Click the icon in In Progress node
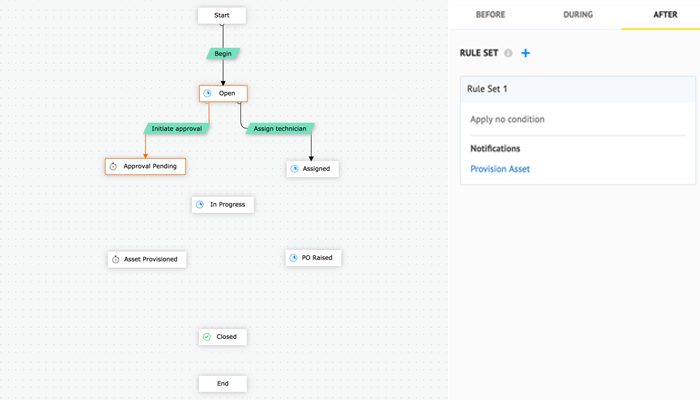Screen dimensions: 700x400 pos(199,204)
